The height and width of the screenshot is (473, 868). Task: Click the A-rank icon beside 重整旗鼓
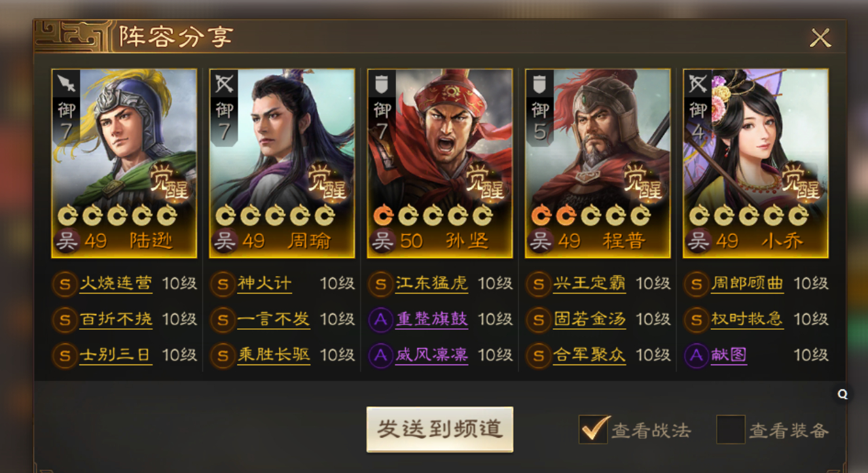click(x=381, y=319)
